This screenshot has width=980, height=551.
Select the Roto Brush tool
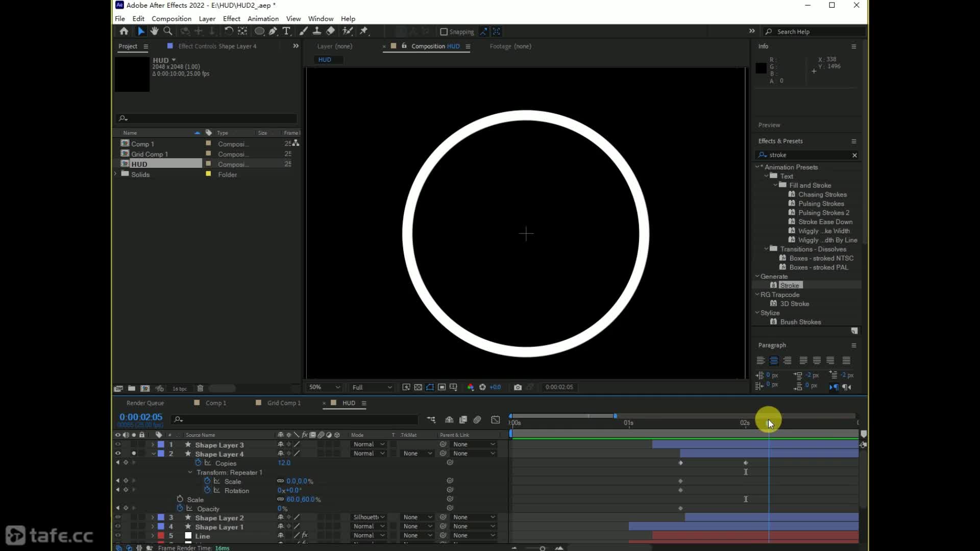pyautogui.click(x=348, y=32)
